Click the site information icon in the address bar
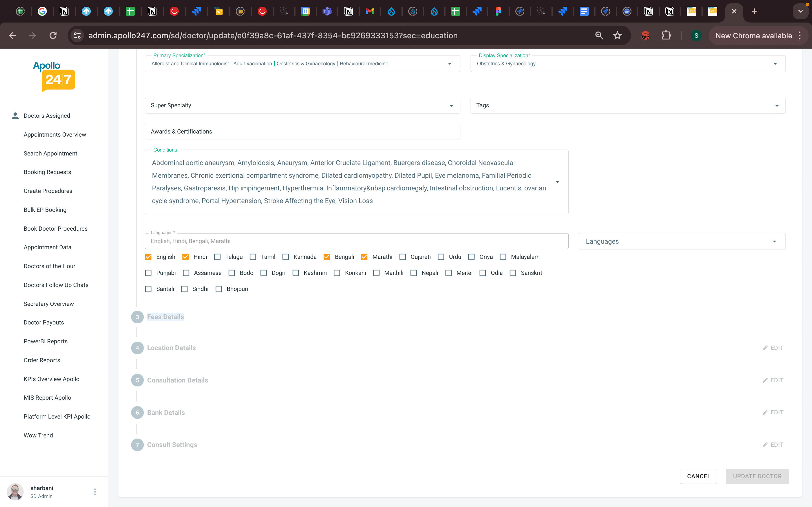 [x=78, y=35]
